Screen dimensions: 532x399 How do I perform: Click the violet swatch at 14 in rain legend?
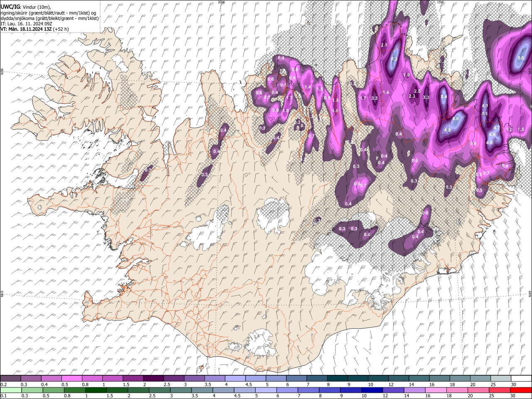414,390
